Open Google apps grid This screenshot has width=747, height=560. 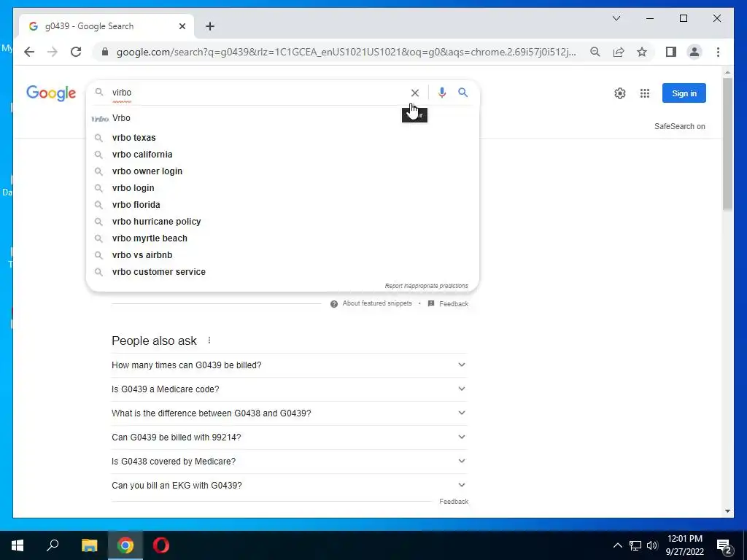tap(645, 93)
